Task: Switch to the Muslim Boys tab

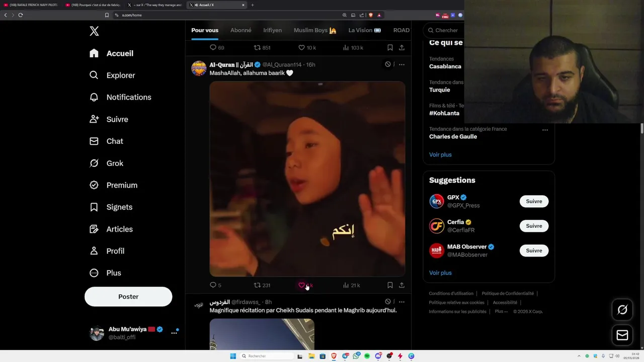Action: (315, 30)
